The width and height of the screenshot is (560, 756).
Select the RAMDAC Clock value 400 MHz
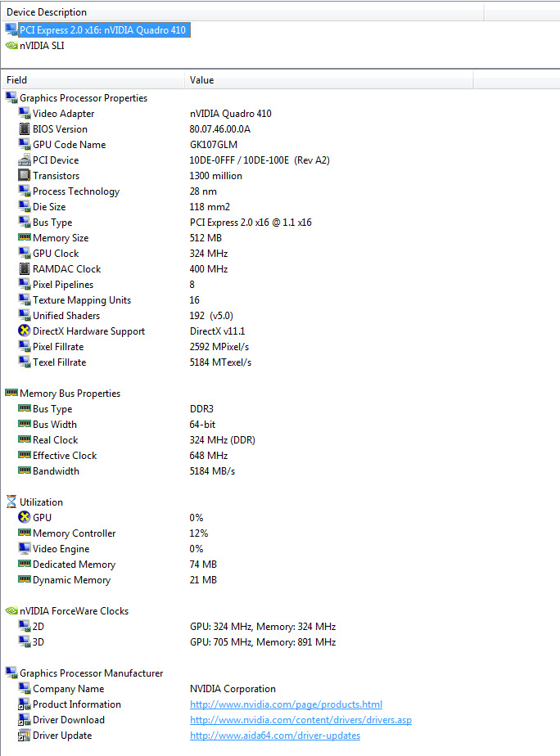(x=209, y=269)
